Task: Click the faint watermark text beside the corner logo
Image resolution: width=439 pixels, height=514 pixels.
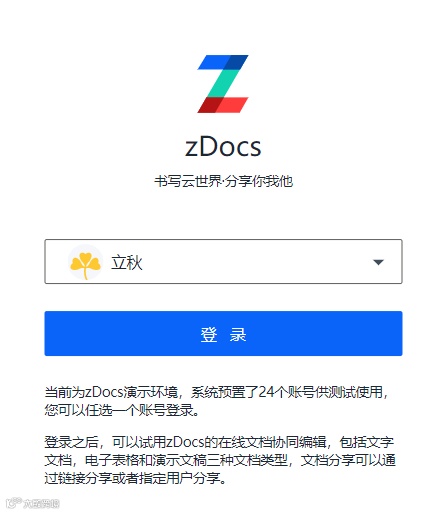Action: click(x=41, y=504)
